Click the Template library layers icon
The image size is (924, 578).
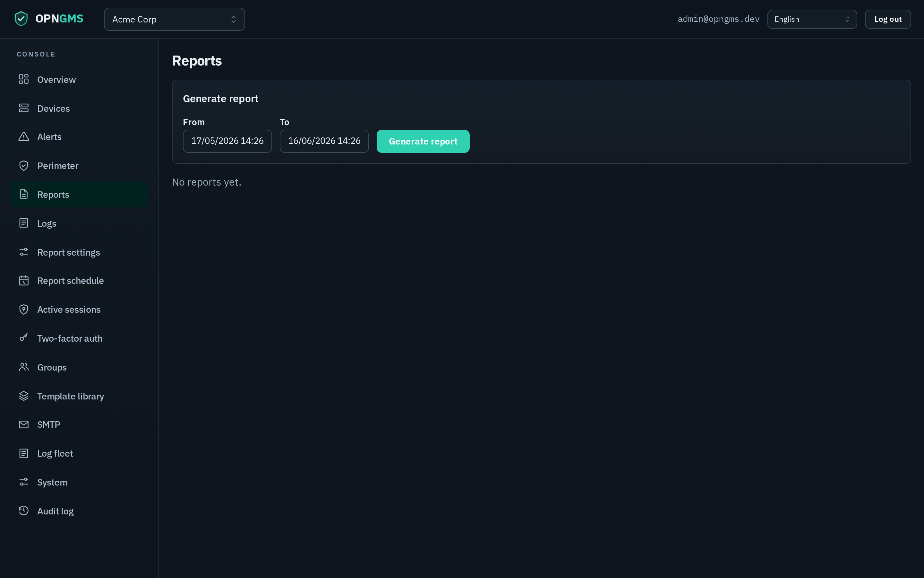[x=24, y=396]
